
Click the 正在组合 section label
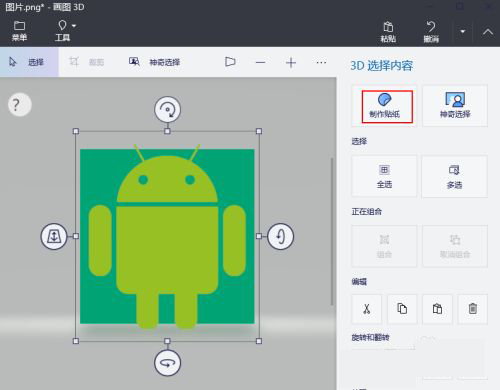click(x=367, y=212)
